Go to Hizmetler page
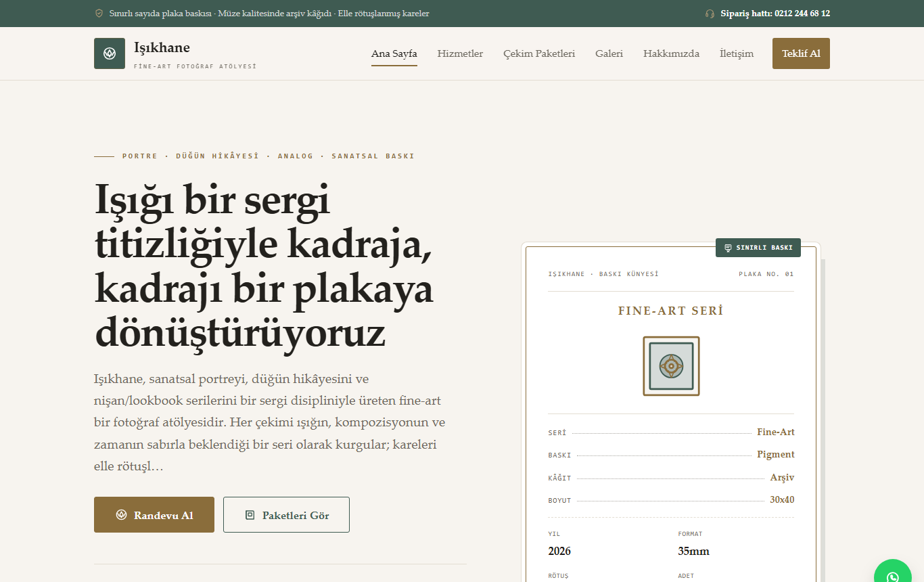924x582 pixels. (x=460, y=53)
